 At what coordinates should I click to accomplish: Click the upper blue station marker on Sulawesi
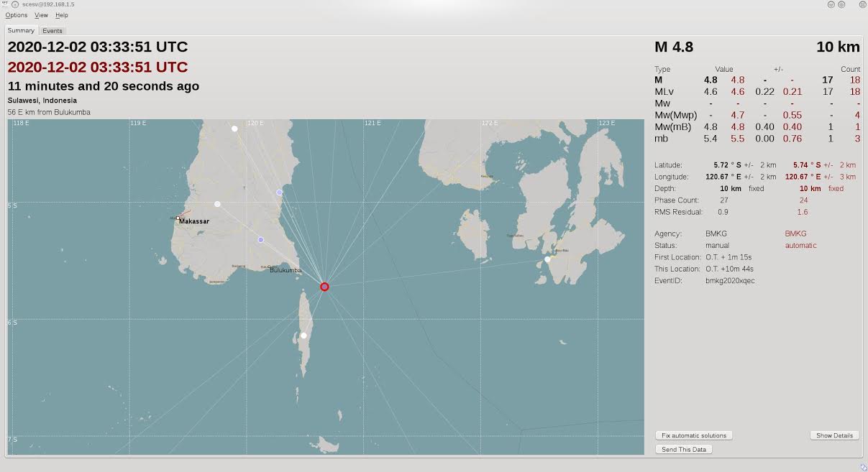279,193
